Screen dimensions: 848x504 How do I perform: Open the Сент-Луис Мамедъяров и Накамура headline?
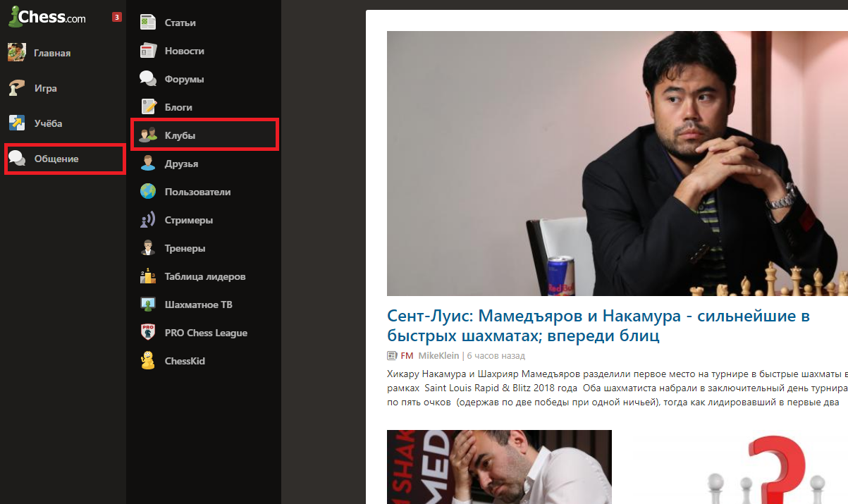click(598, 326)
